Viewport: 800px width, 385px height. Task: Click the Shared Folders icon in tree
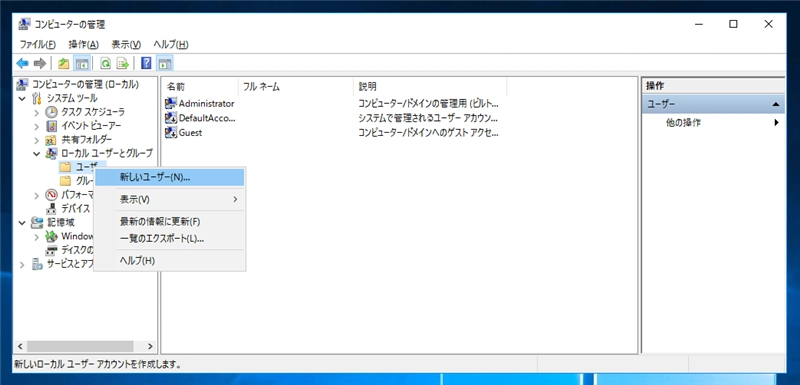52,139
